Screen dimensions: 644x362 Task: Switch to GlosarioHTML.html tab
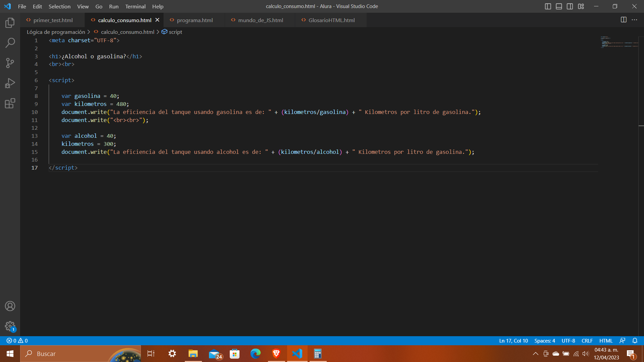pyautogui.click(x=331, y=20)
